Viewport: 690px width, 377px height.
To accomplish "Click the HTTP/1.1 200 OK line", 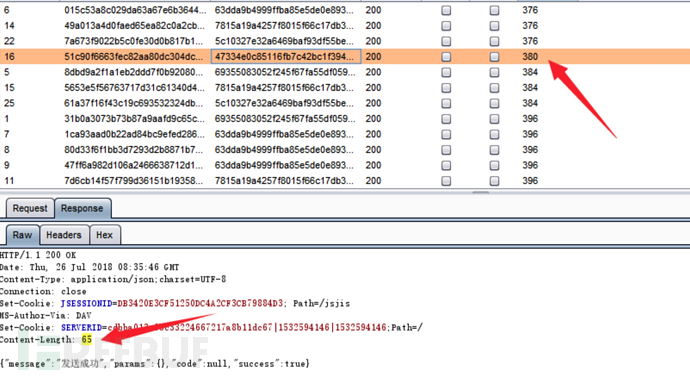I will (x=38, y=255).
